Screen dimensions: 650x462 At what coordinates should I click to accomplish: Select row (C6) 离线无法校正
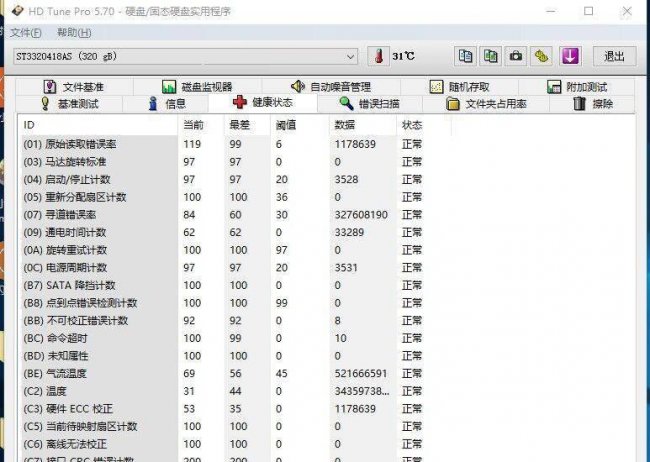223,444
